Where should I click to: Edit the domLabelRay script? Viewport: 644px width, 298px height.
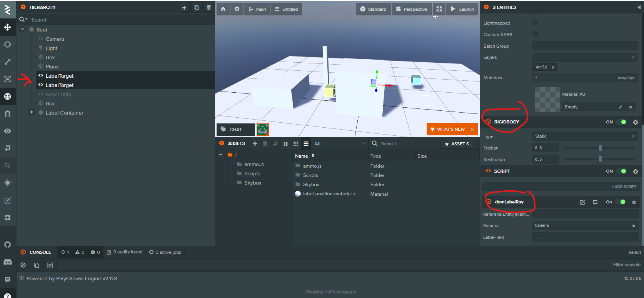[x=582, y=202]
